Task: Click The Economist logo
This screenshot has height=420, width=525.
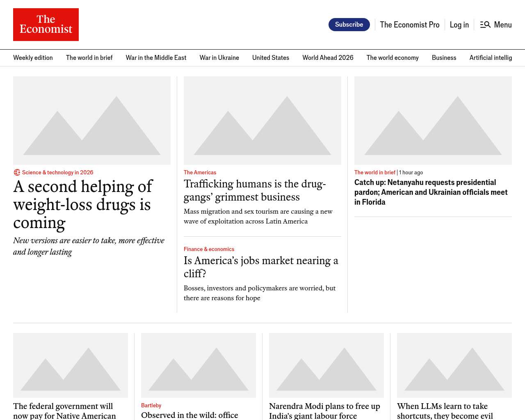Action: pyautogui.click(x=46, y=25)
